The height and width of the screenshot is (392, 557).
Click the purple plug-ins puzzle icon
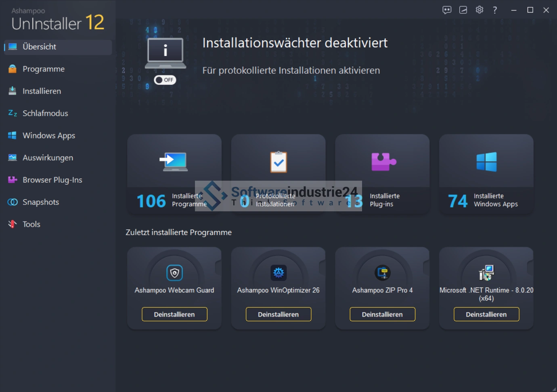tap(383, 162)
